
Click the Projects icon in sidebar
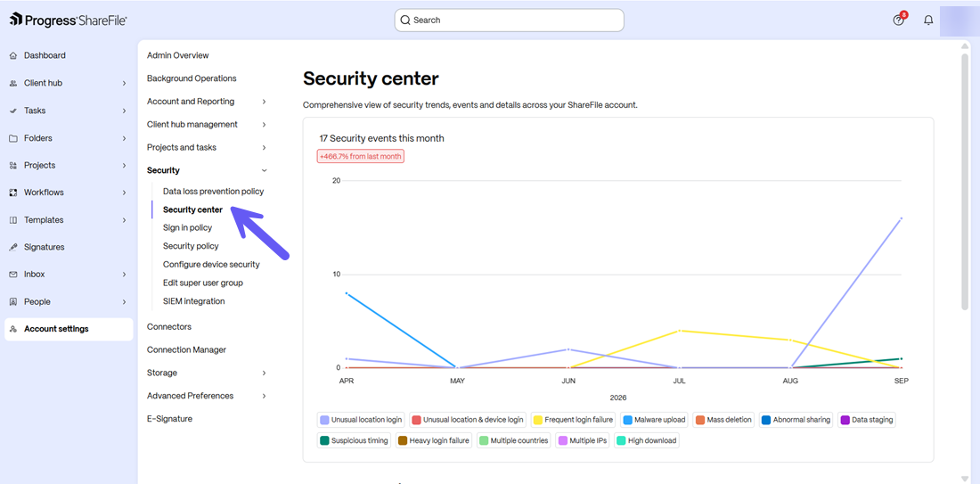click(13, 165)
